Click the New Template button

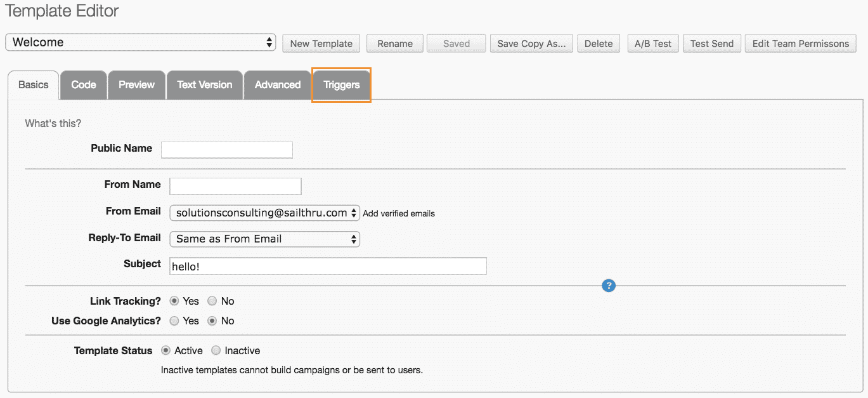tap(321, 44)
